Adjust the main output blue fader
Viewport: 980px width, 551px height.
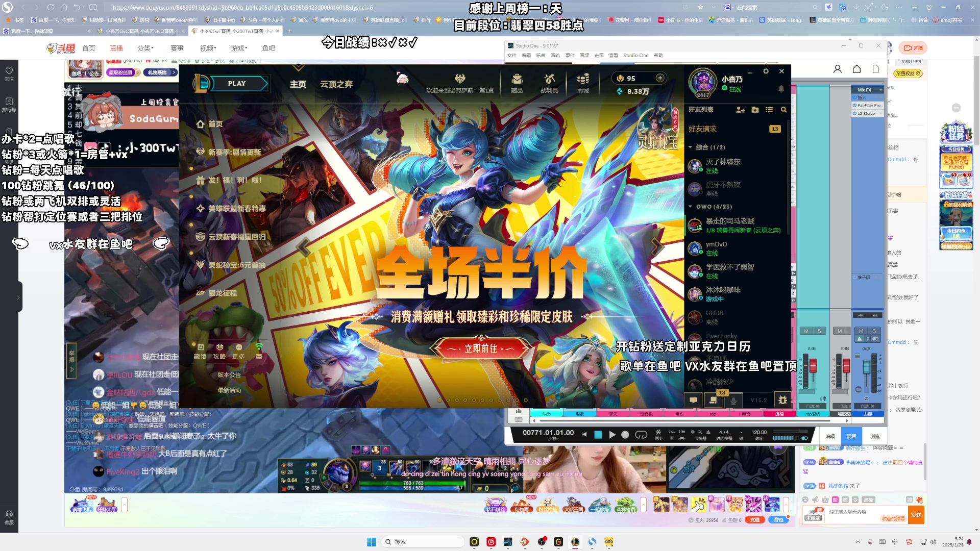point(866,366)
